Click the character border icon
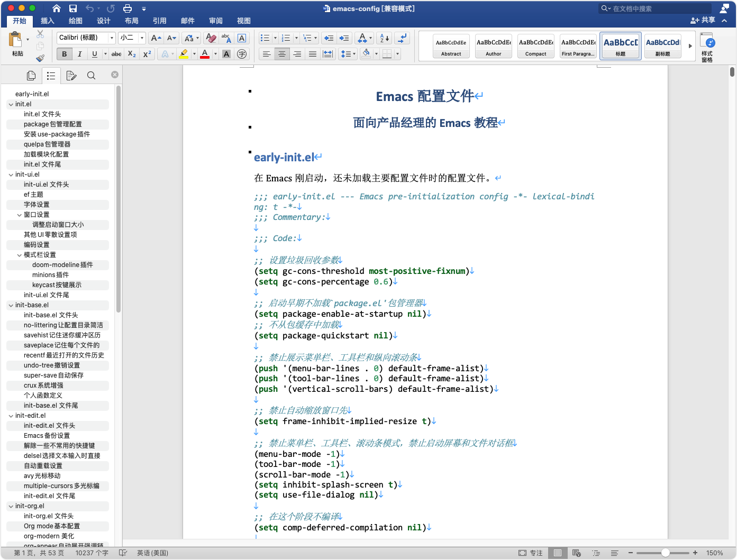The width and height of the screenshot is (737, 560). click(242, 38)
